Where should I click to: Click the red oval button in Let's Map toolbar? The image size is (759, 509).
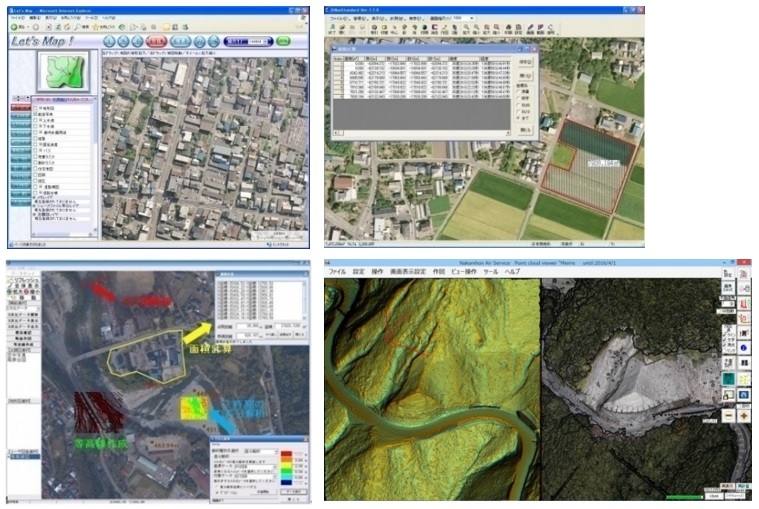(x=156, y=41)
